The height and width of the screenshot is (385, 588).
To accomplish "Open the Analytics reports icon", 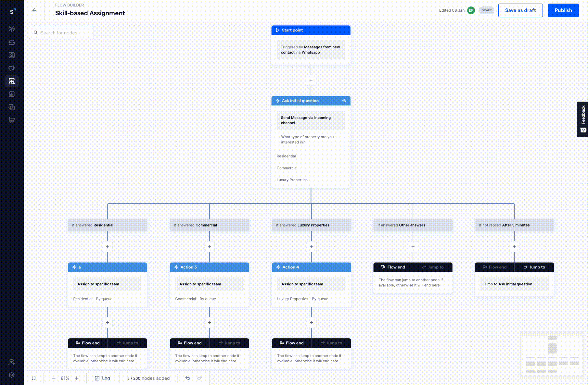I will [12, 94].
